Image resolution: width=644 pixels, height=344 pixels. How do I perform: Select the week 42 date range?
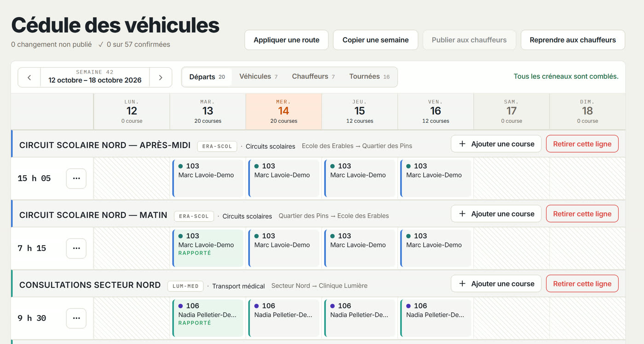(x=95, y=77)
